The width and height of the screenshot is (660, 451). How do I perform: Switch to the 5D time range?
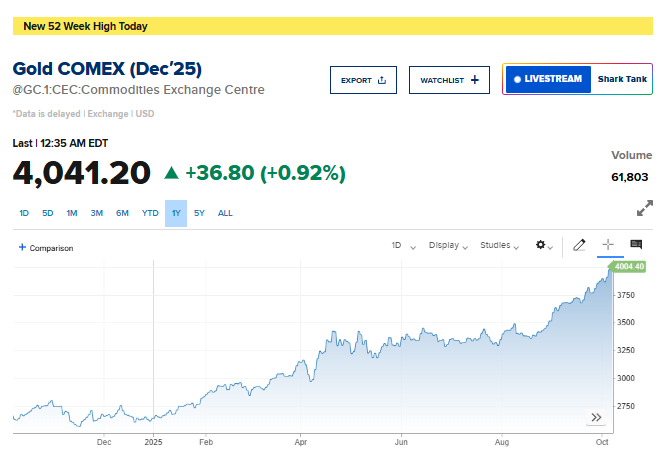[48, 213]
